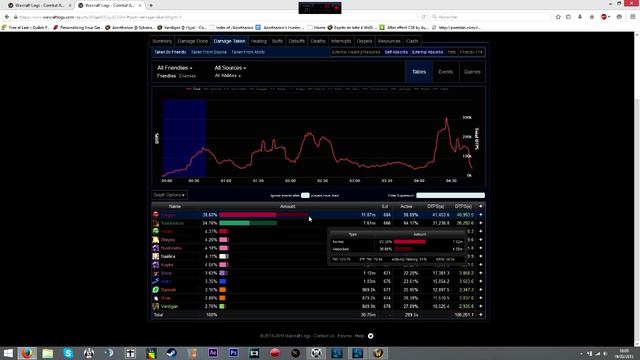Screen dimensions: 640x360
Task: Open the Casts tab
Action: pos(412,41)
